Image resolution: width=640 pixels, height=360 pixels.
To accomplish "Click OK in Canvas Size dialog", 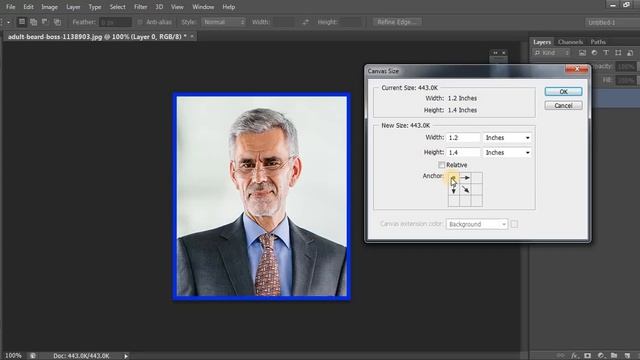I will (563, 92).
